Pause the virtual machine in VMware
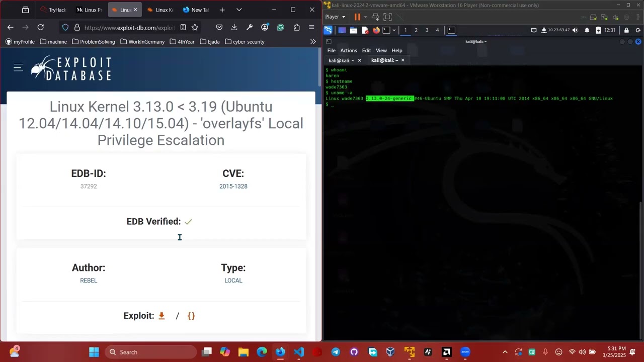This screenshot has width=644, height=362. point(357,17)
